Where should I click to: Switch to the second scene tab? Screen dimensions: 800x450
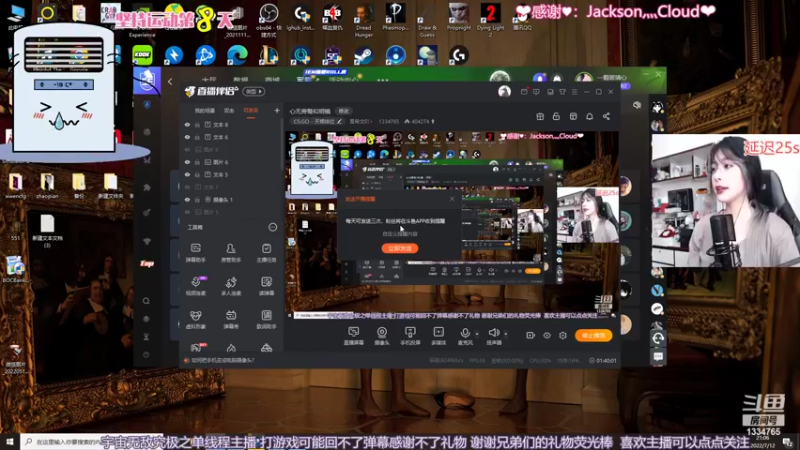(229, 111)
